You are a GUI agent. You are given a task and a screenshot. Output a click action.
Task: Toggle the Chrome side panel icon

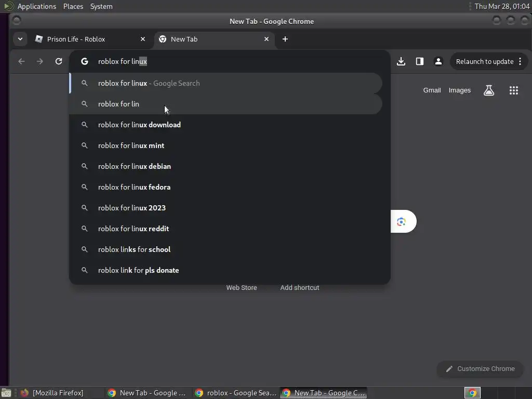tap(420, 61)
